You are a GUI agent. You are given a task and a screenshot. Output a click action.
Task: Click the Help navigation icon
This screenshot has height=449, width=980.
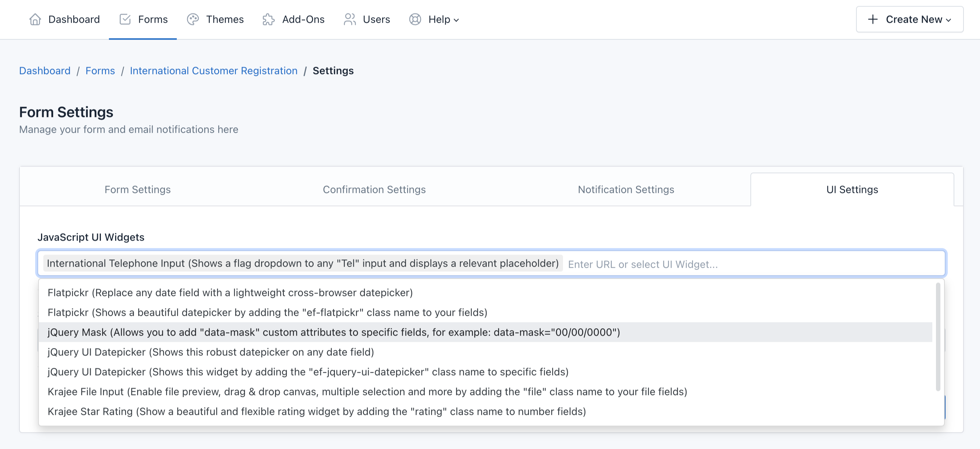pyautogui.click(x=414, y=19)
